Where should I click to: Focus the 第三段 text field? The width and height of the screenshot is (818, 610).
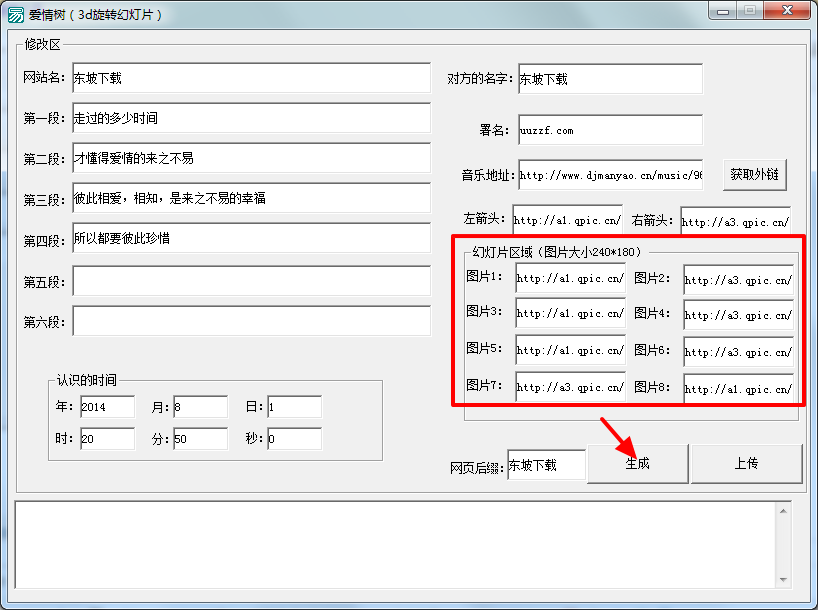coord(251,198)
